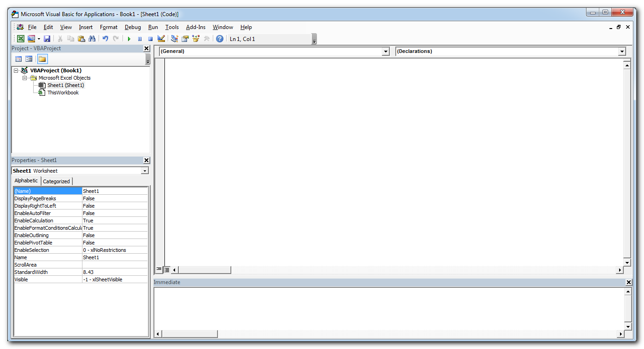The width and height of the screenshot is (644, 349).
Task: Open the Edit menu
Action: coord(48,27)
